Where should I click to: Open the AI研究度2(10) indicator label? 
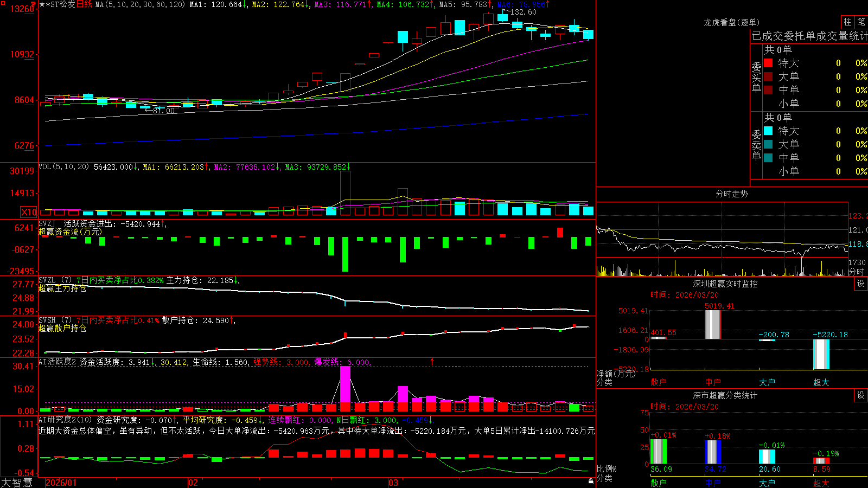coord(65,420)
